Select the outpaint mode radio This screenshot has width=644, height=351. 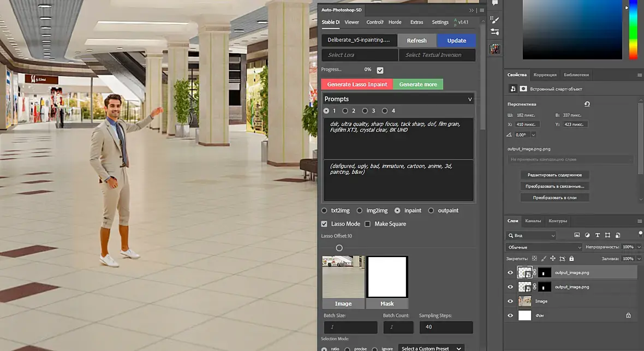(x=431, y=210)
